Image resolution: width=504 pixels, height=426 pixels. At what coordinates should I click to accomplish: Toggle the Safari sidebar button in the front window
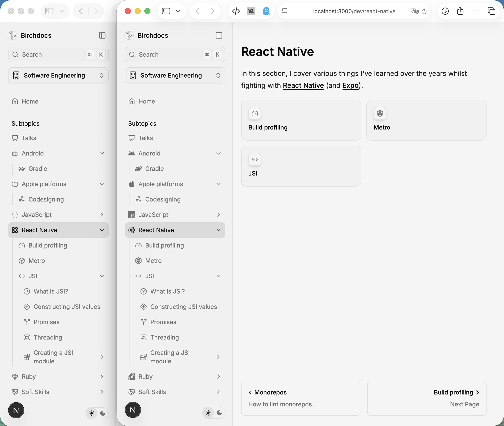click(166, 11)
